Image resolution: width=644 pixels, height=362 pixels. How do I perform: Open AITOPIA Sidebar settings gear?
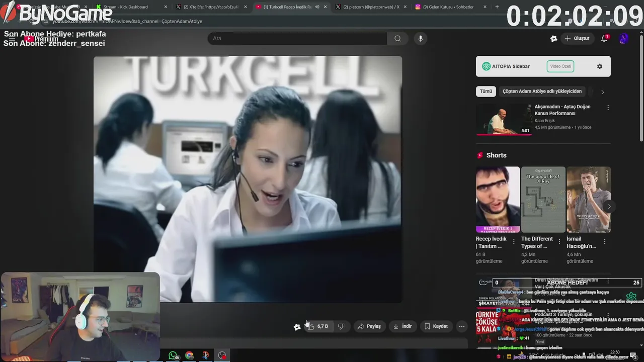pos(600,66)
